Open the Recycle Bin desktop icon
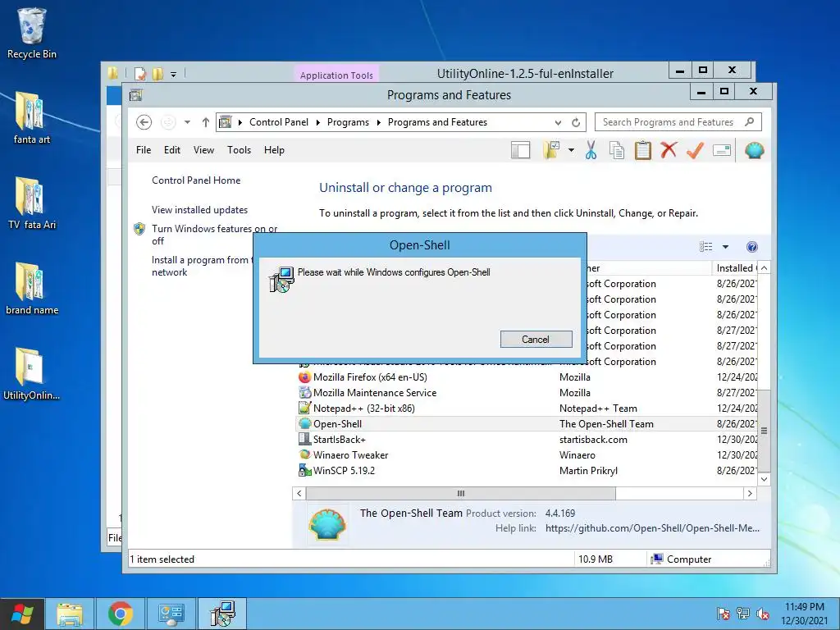 click(32, 33)
